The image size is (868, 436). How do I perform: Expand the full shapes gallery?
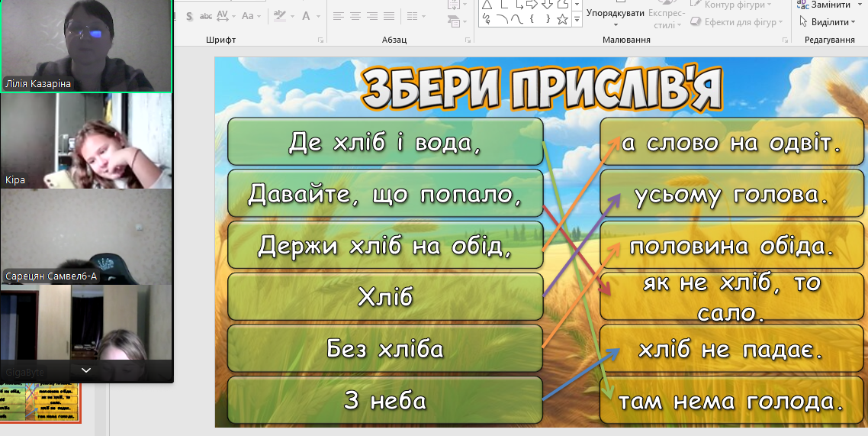[577, 20]
